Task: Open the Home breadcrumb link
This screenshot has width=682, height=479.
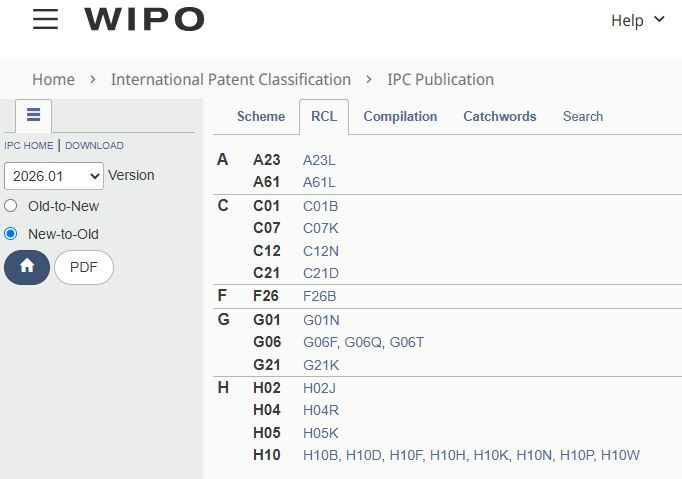Action: (53, 80)
